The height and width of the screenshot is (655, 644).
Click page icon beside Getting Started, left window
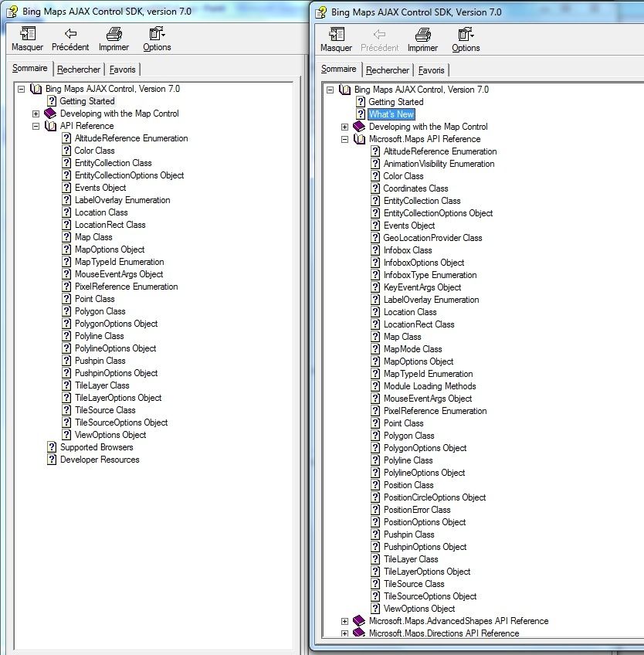point(52,100)
